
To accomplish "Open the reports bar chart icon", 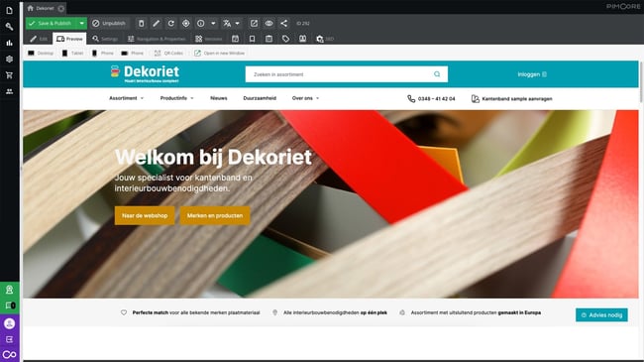I will tap(9, 43).
